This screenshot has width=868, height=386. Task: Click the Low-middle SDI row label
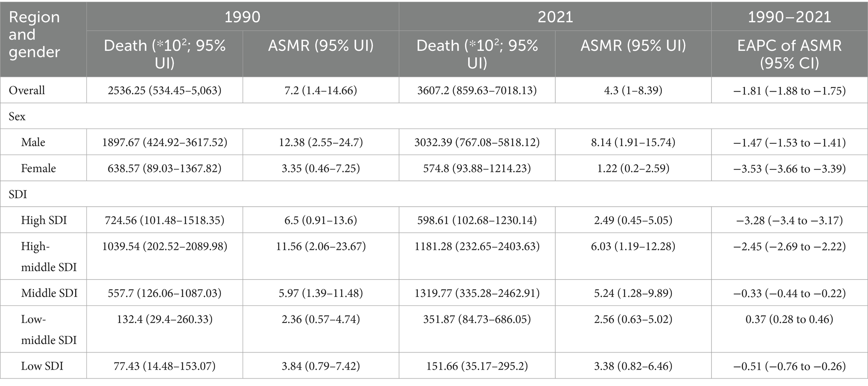[x=49, y=329]
